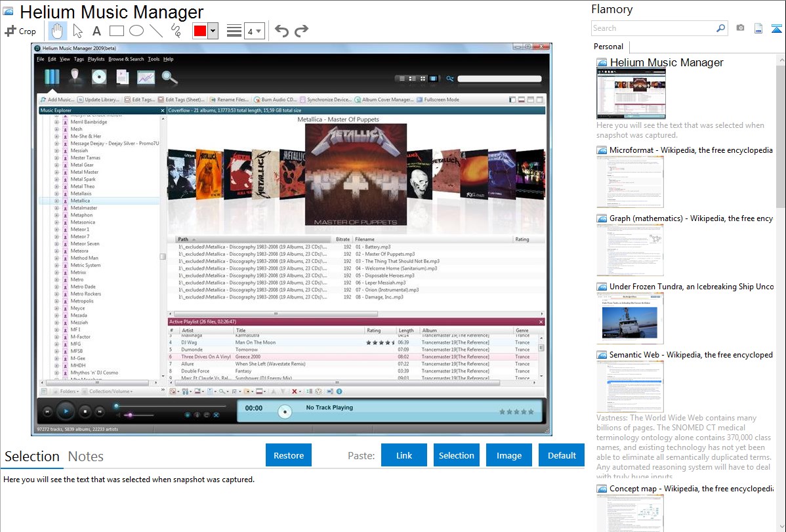Select the straight line tool
Image resolution: width=786 pixels, height=532 pixels.
point(155,31)
